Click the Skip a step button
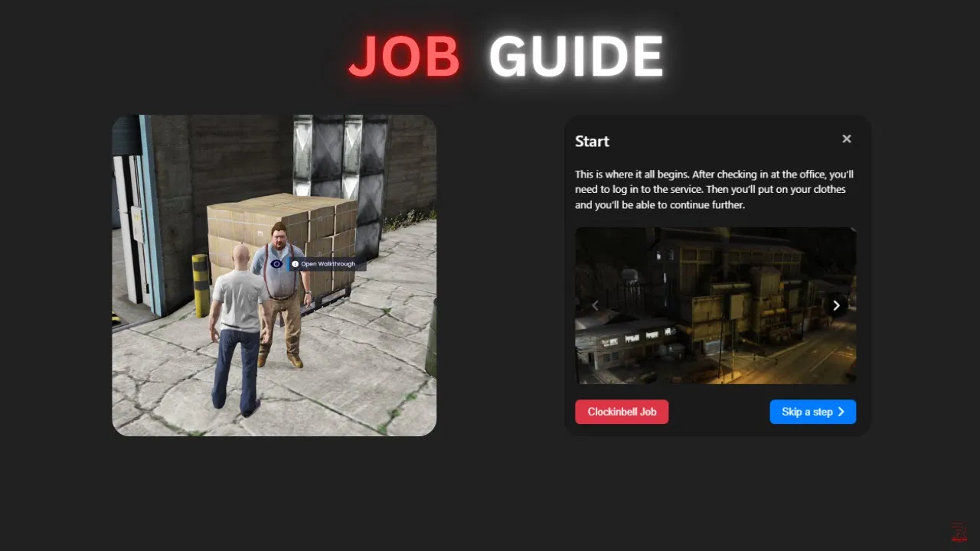This screenshot has width=980, height=551. click(x=813, y=412)
